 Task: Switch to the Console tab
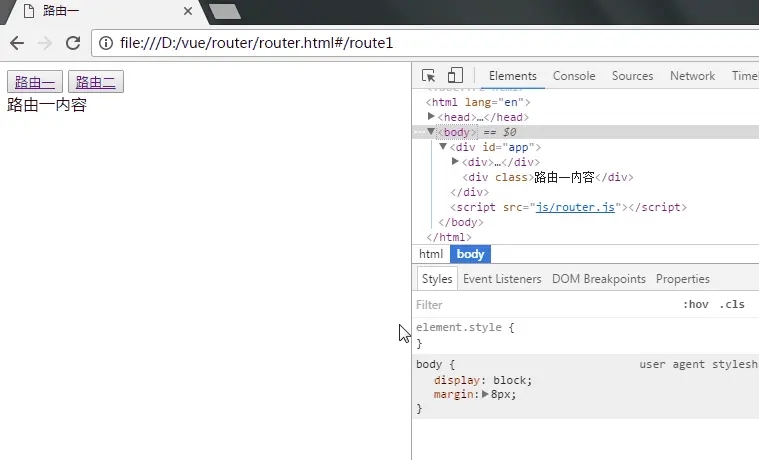tap(574, 76)
